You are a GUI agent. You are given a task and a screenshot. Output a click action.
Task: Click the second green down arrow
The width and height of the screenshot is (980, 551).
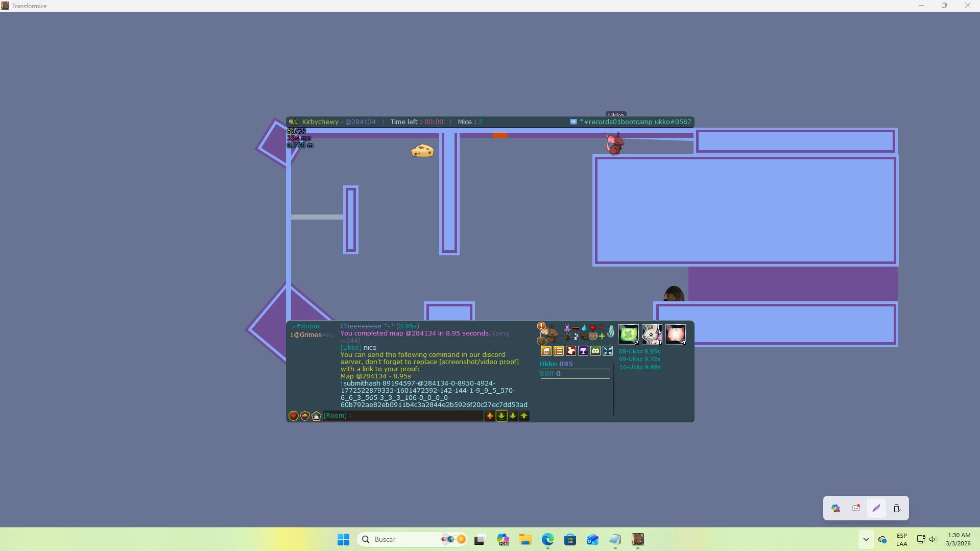point(513,416)
